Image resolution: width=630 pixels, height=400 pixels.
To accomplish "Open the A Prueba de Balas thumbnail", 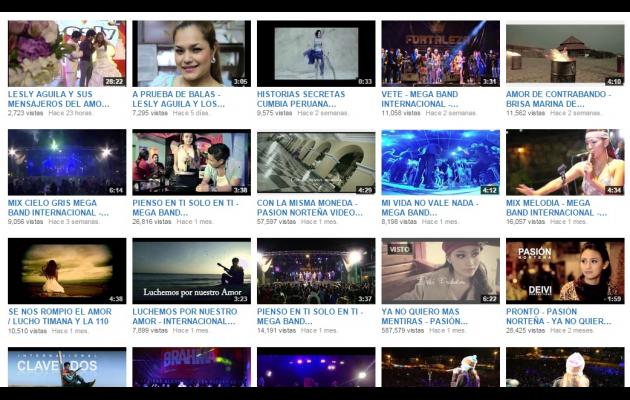I will click(192, 53).
